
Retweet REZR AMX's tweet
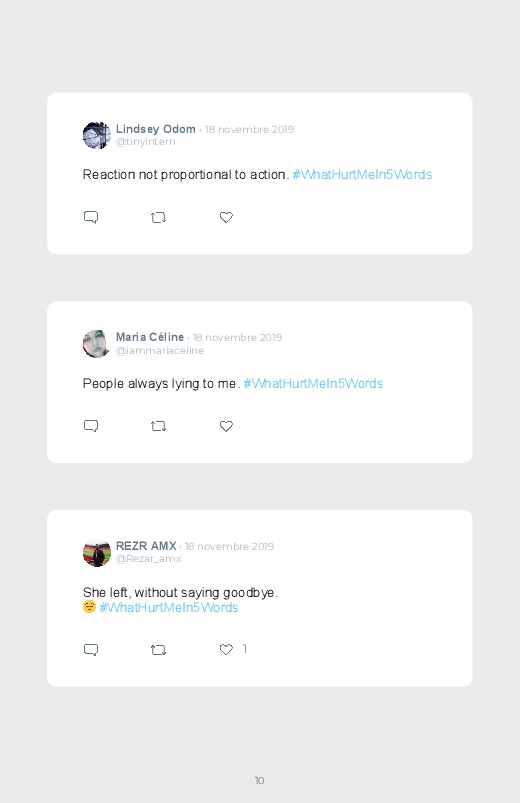pos(158,650)
